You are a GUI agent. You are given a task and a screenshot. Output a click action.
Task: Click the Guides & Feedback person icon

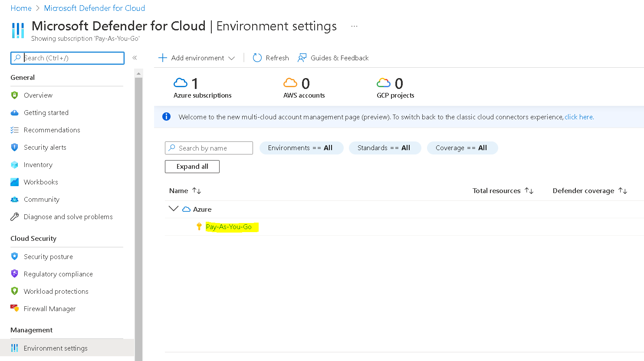point(302,58)
